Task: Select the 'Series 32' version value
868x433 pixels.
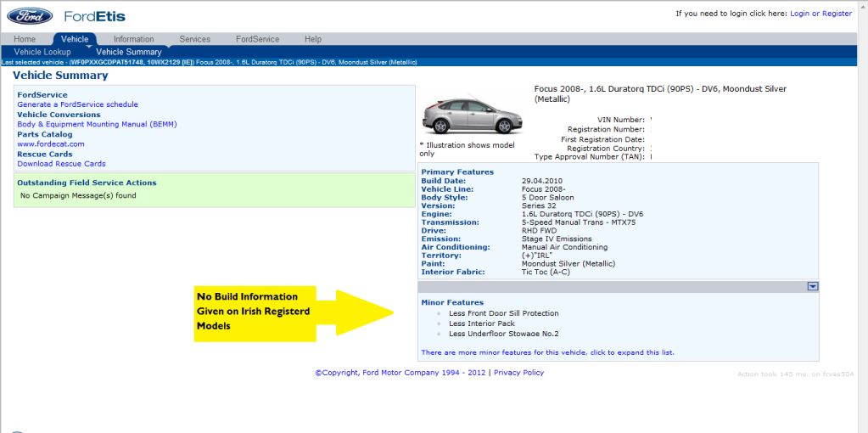Action: pos(539,205)
